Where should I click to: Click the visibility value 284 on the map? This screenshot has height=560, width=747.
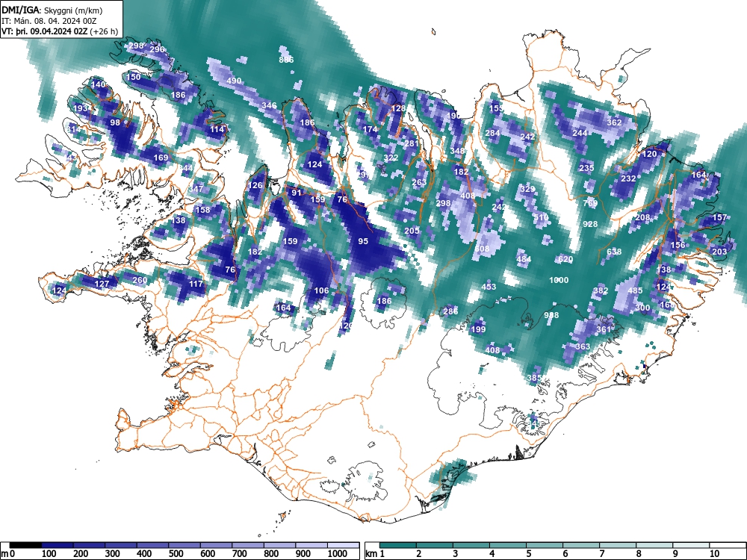[492, 133]
